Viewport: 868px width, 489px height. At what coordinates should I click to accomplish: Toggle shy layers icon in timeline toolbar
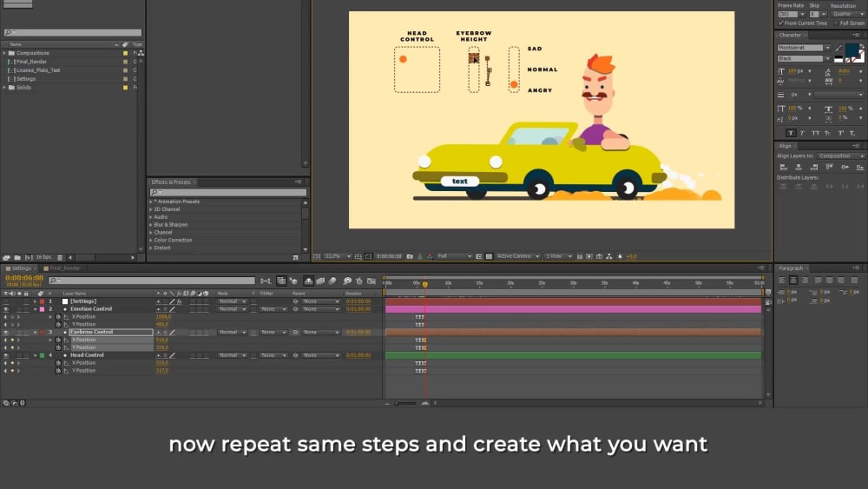pos(308,281)
